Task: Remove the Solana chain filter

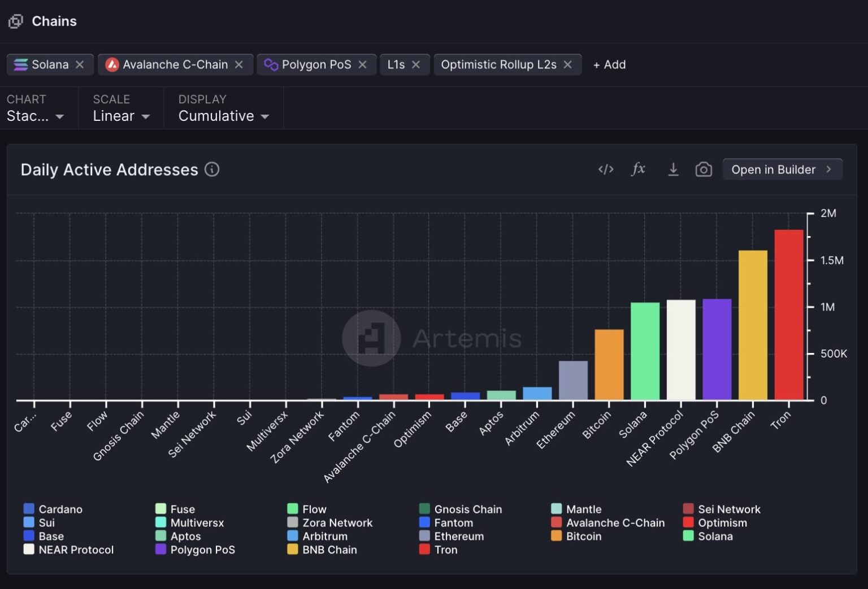Action: (80, 64)
